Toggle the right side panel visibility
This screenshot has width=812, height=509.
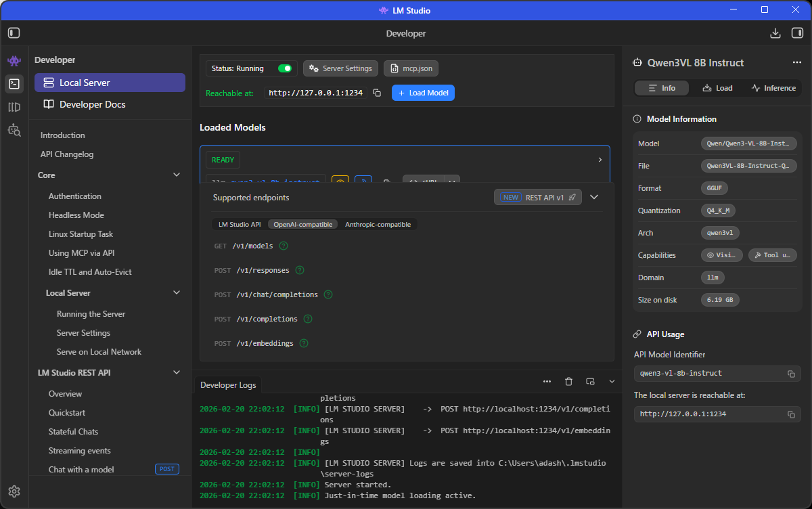click(797, 33)
